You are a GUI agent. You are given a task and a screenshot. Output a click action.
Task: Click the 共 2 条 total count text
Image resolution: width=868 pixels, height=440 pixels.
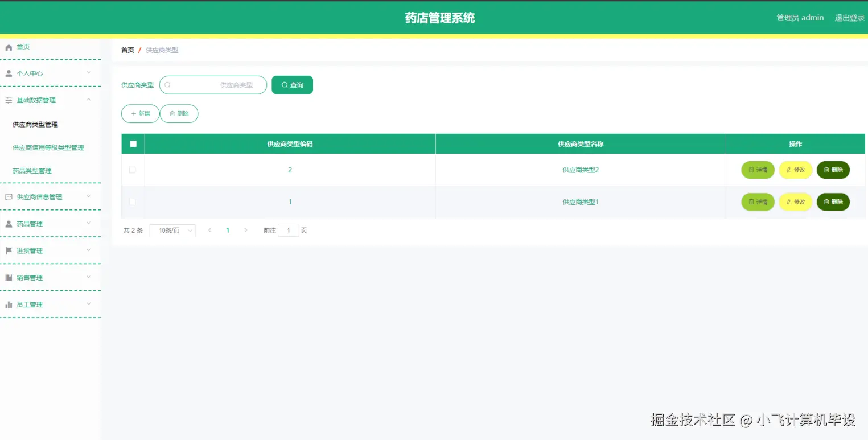(133, 231)
